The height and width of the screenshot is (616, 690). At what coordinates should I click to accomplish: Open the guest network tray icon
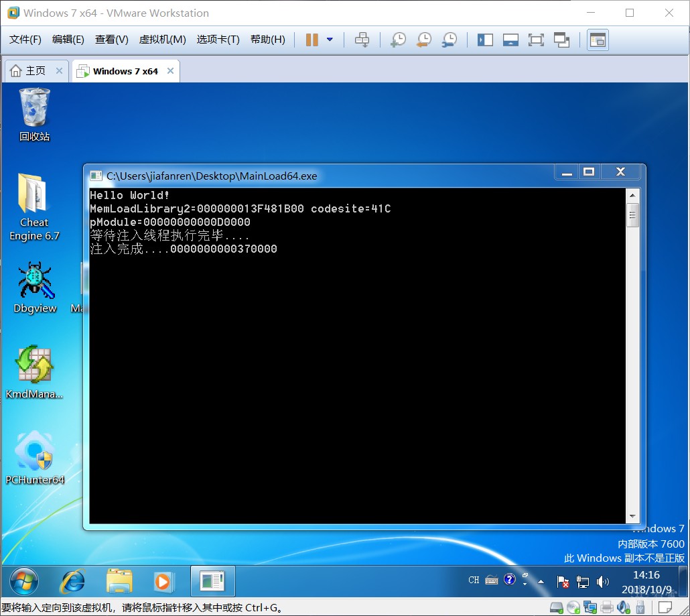(583, 582)
